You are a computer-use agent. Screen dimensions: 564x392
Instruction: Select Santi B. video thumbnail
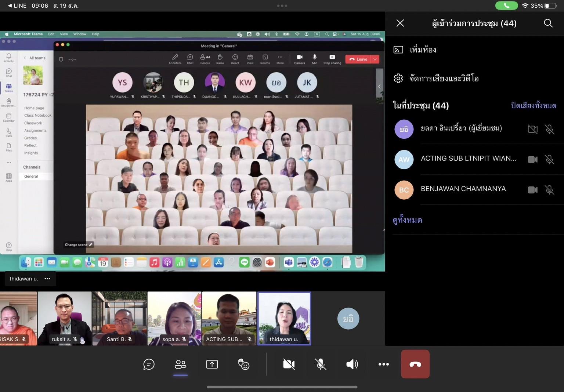tap(119, 319)
